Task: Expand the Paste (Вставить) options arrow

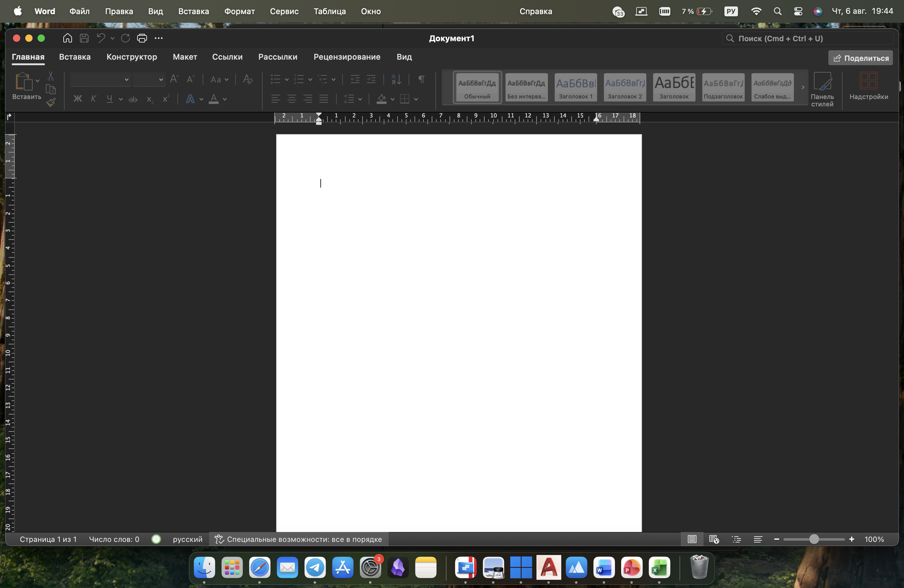Action: click(x=37, y=81)
